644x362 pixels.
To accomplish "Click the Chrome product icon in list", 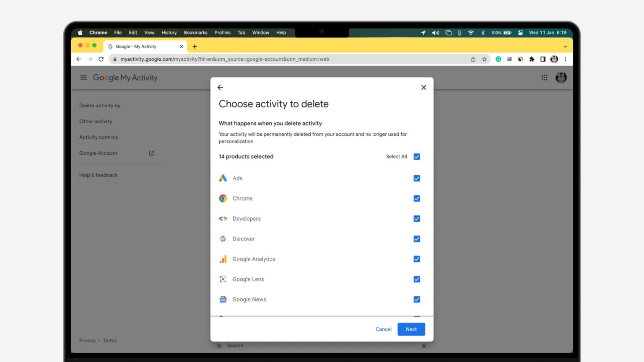I will pos(223,199).
